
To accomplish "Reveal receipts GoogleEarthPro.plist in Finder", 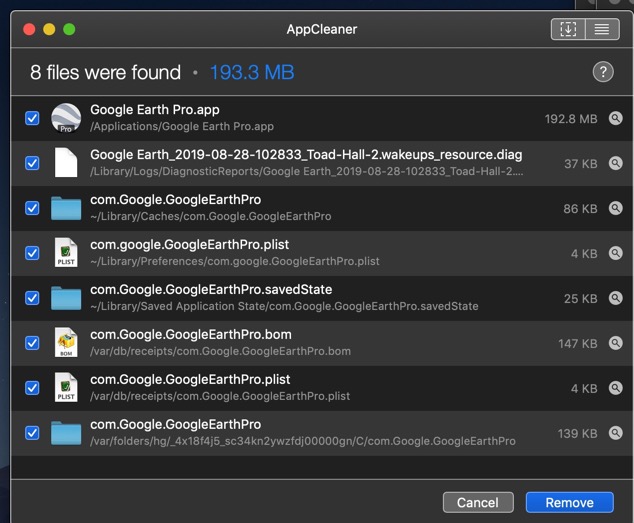I will pyautogui.click(x=615, y=388).
